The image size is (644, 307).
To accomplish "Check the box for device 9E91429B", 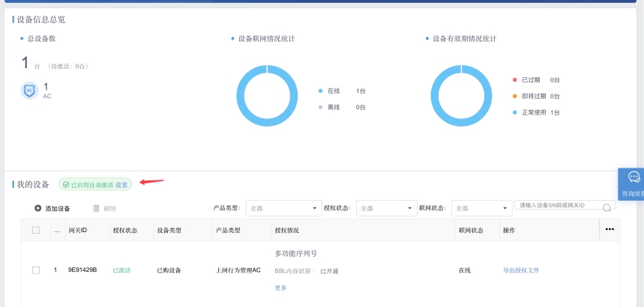I will pos(35,270).
